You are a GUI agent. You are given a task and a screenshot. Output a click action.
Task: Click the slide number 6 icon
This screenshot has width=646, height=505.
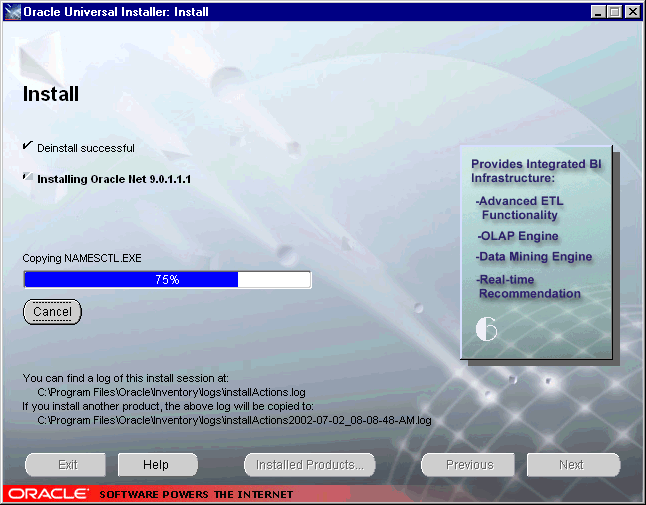pos(487,329)
